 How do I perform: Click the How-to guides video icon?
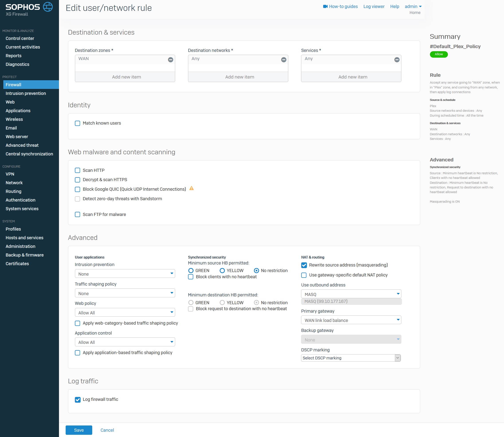tap(325, 6)
